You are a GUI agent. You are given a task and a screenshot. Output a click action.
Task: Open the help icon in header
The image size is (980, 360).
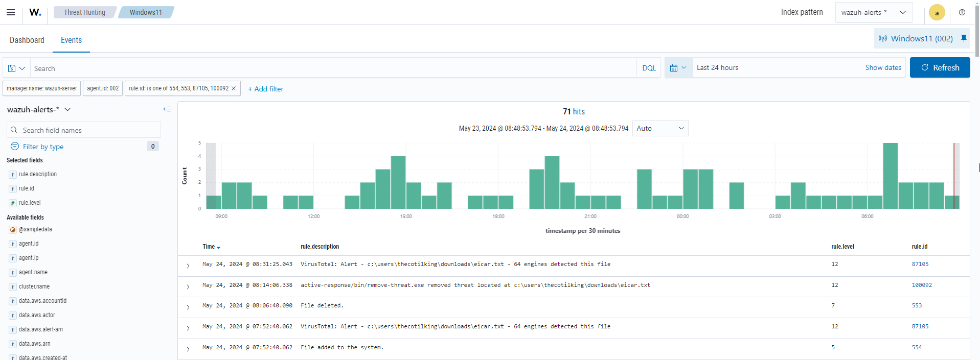click(962, 12)
